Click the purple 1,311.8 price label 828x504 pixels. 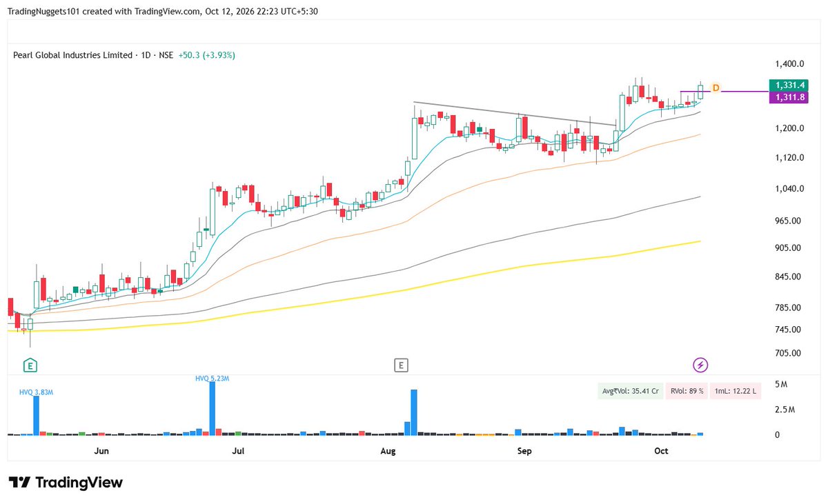787,97
